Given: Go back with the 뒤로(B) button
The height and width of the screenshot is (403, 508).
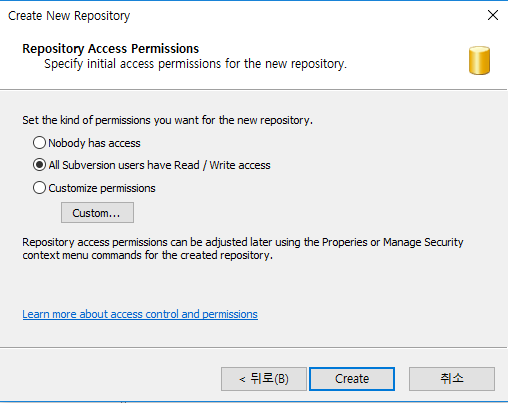Looking at the screenshot, I should [x=264, y=379].
